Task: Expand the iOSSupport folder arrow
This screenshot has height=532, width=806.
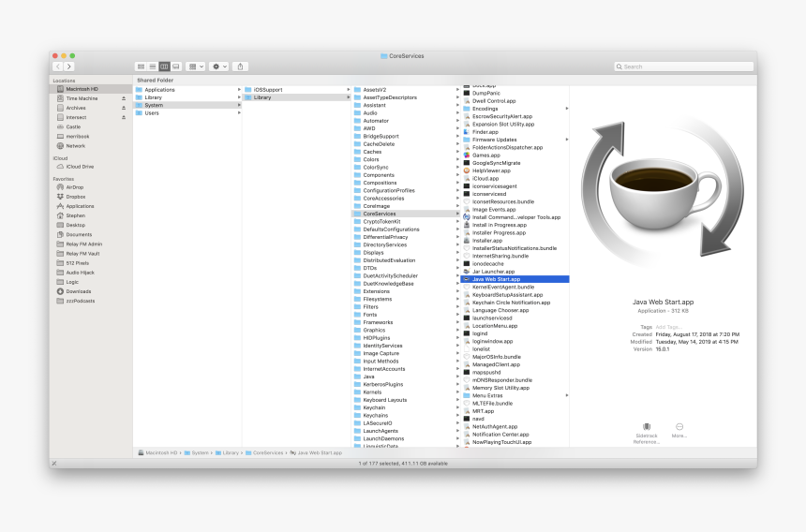Action: click(349, 90)
